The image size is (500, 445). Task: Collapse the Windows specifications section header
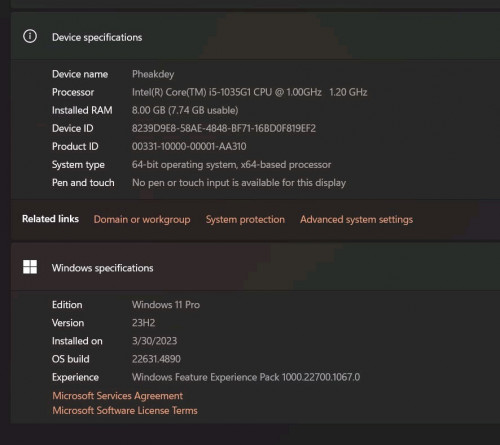click(256, 267)
